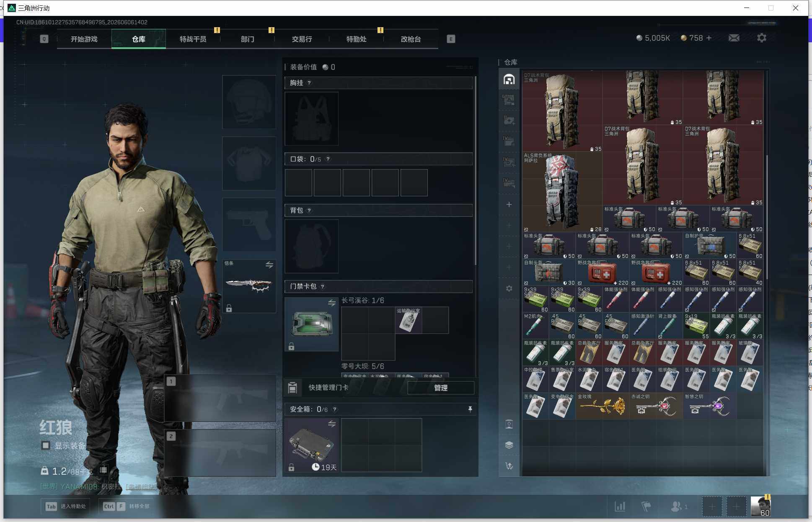Select the empty helmet equipment slot
The image size is (812, 522).
(x=249, y=102)
